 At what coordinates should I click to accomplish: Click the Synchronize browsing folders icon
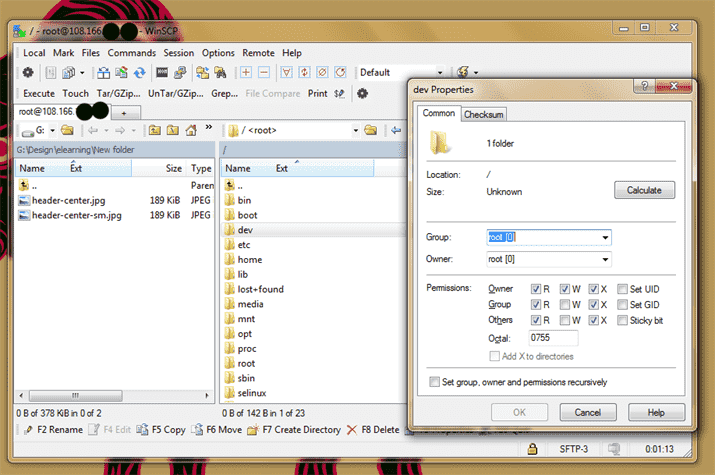pos(202,72)
